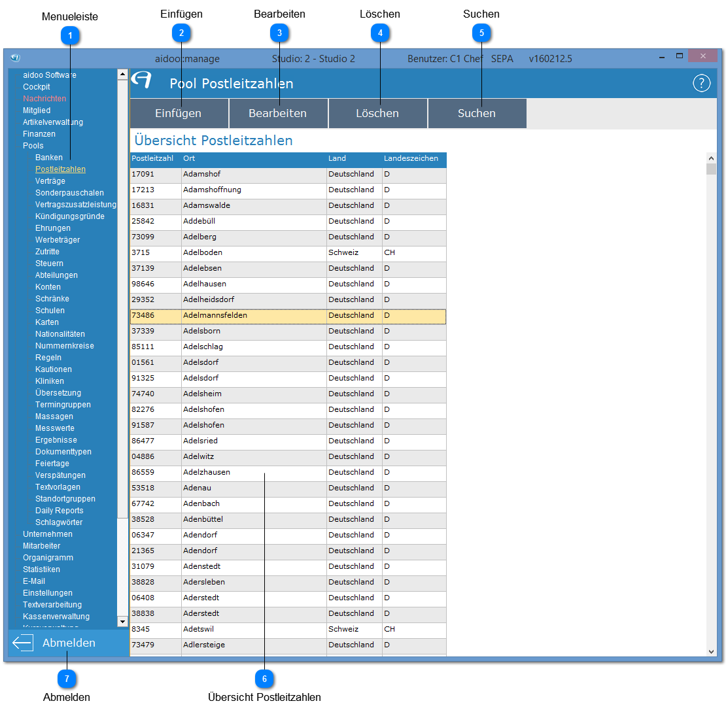728x714 pixels.
Task: Open Mitglied menu entry
Action: tap(37, 110)
